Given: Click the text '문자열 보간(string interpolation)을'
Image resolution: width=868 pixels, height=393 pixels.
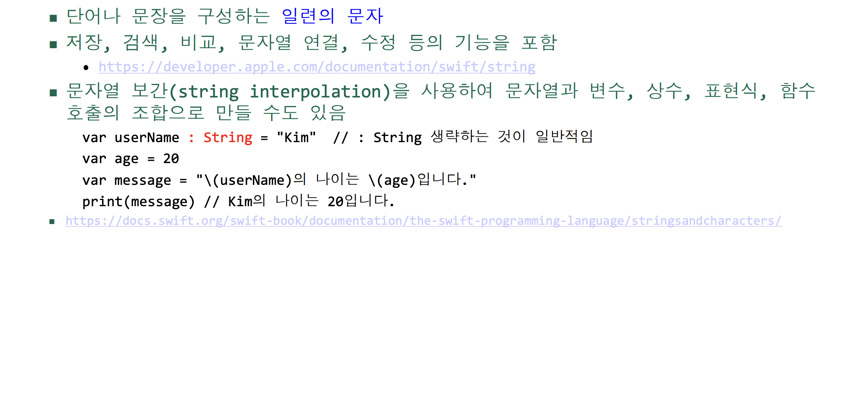Looking at the screenshot, I should (x=238, y=91).
